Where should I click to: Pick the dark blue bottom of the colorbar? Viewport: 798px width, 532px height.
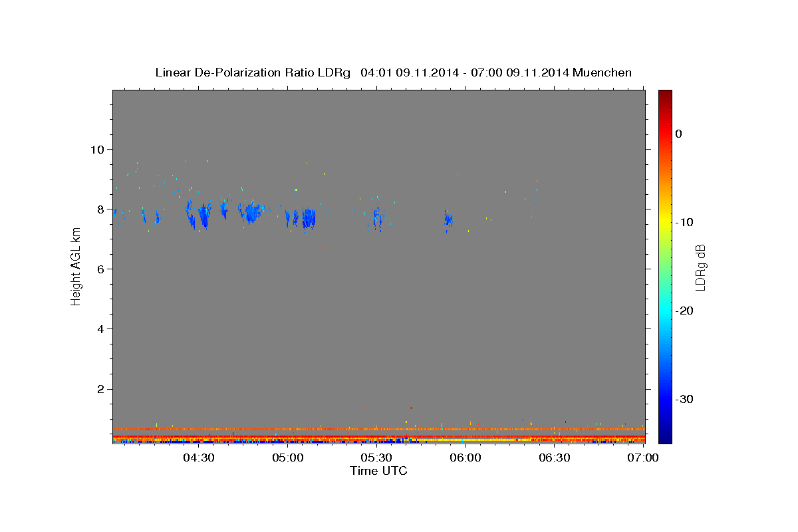point(665,438)
